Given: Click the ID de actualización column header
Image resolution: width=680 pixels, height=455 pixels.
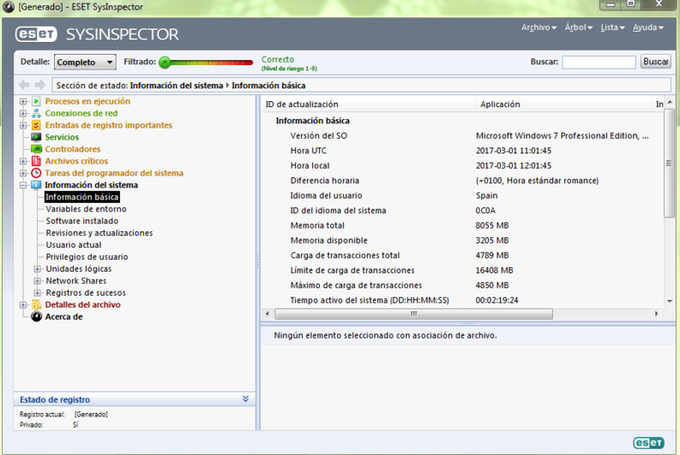Looking at the screenshot, I should pos(368,104).
